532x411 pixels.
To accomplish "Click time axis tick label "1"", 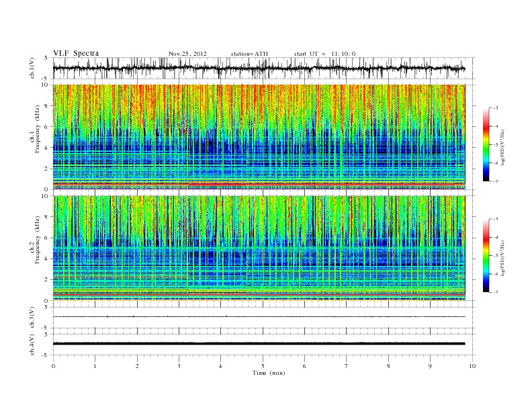I will 95,366.
